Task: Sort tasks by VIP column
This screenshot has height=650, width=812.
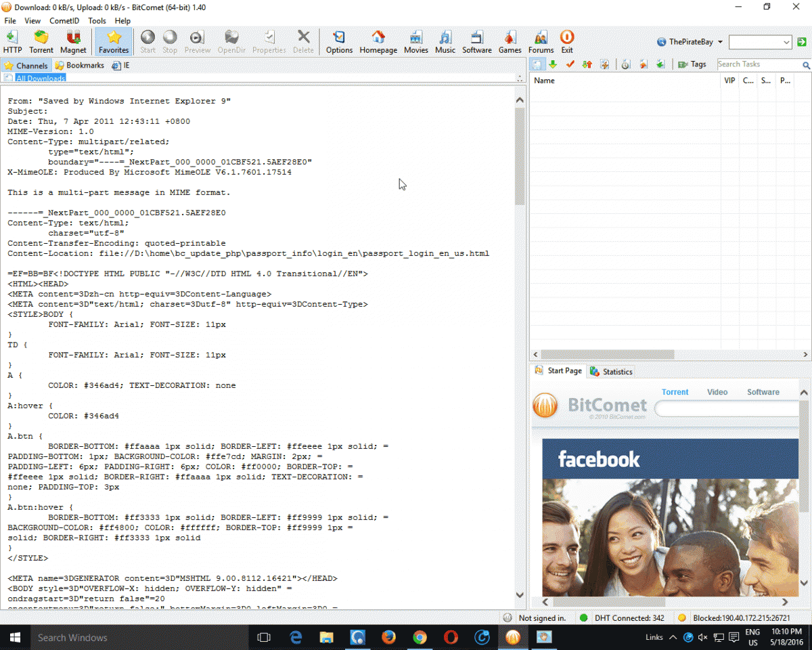Action: (729, 81)
